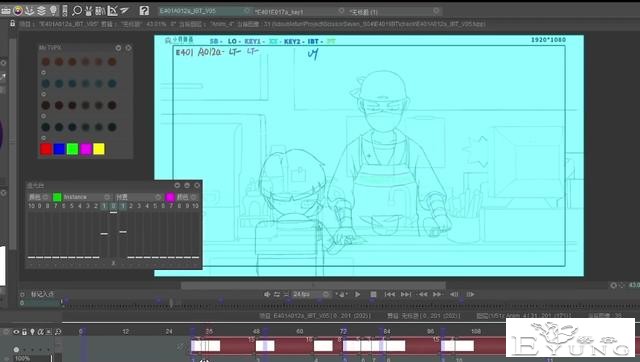
Task: Toggle the alpha preserve icon in the timeline header
Action: click(40, 332)
